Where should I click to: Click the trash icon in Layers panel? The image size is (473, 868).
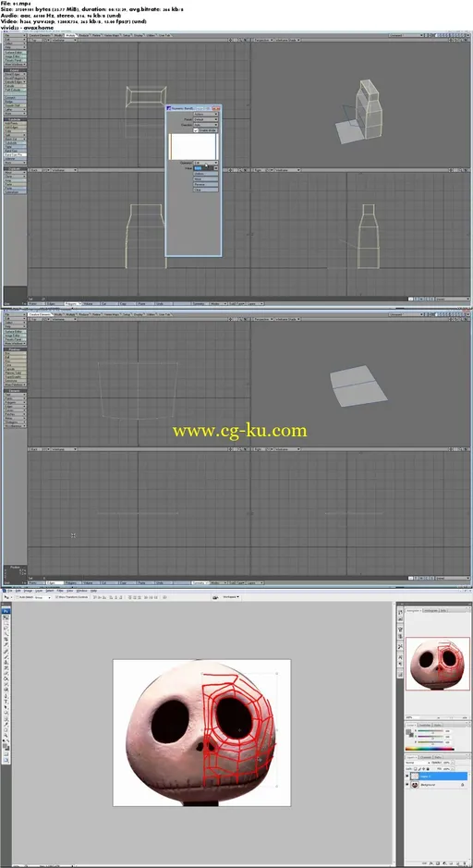coord(464,863)
